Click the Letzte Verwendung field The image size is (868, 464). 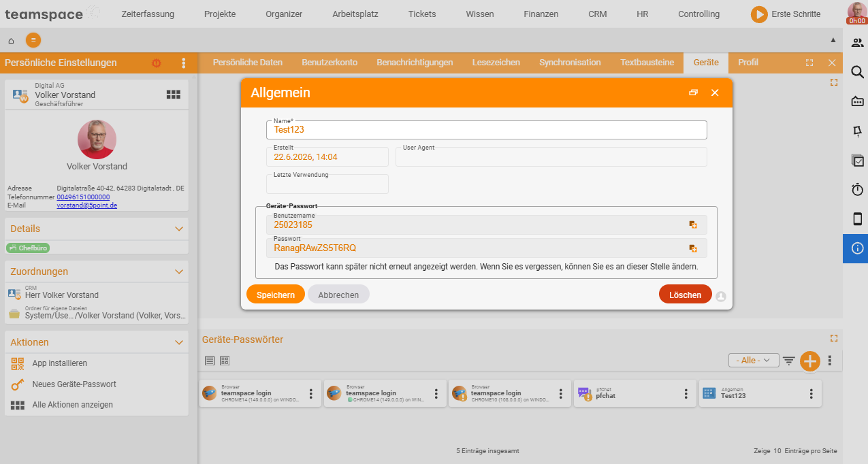click(327, 184)
